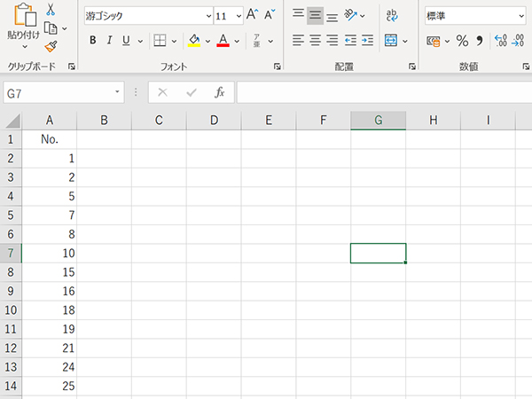The height and width of the screenshot is (399, 532).
Task: Click the Select All corner triangle
Action: pyautogui.click(x=12, y=121)
